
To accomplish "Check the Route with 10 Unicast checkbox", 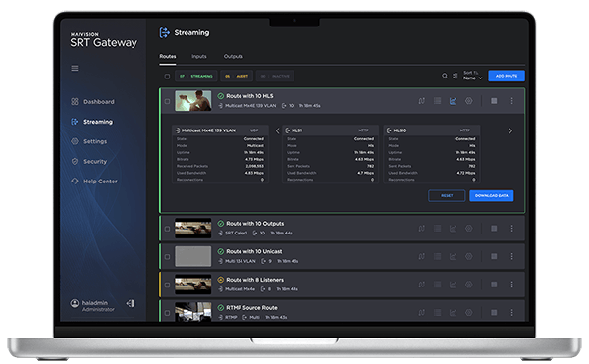I will click(167, 257).
